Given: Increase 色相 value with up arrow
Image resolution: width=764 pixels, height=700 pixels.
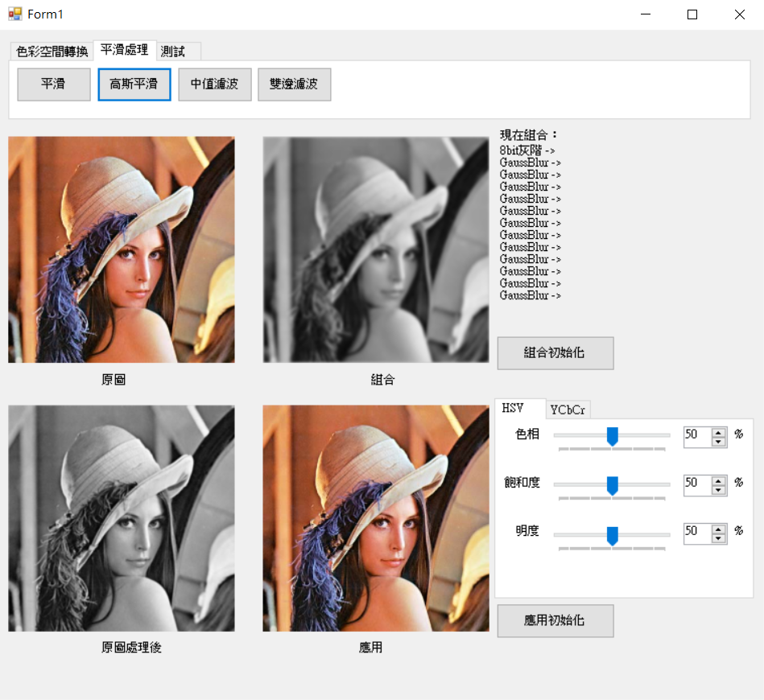Looking at the screenshot, I should tap(718, 432).
